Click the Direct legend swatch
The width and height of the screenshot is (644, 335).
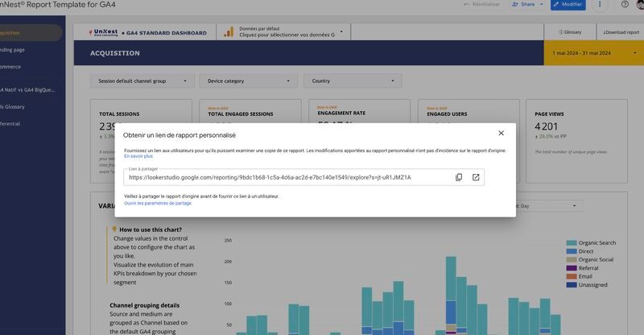[x=572, y=251]
